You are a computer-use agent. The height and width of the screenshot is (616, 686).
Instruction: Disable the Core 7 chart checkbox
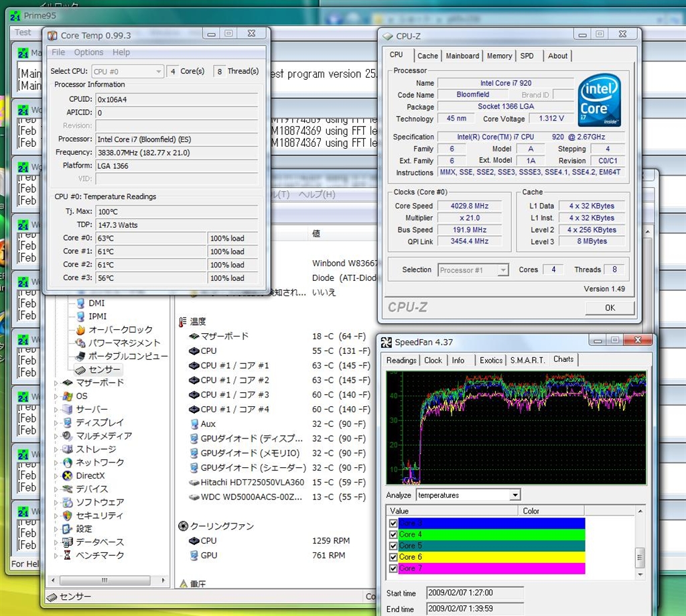393,568
